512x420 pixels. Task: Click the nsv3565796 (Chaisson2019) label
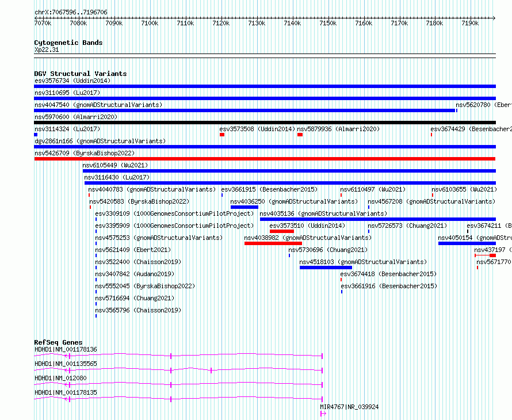[x=138, y=310]
